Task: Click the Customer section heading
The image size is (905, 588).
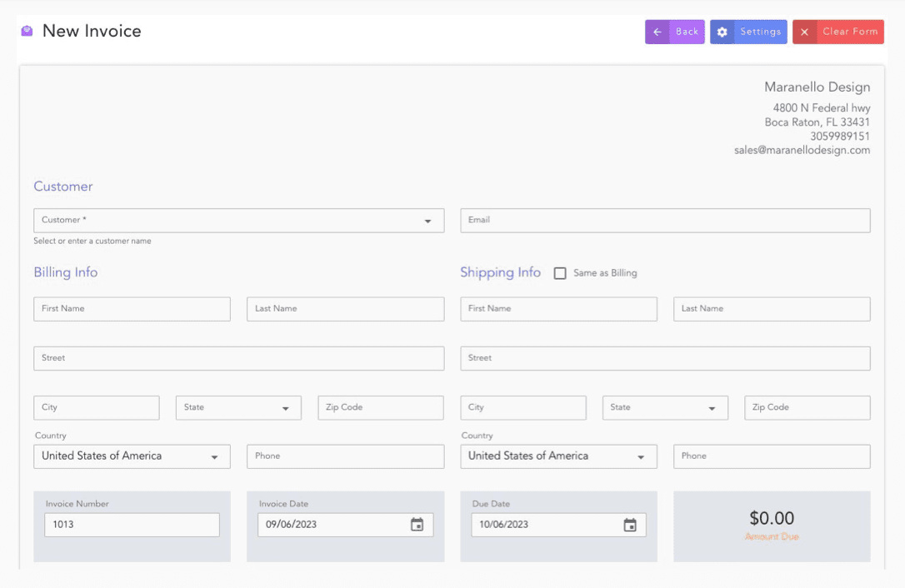Action: click(x=62, y=187)
